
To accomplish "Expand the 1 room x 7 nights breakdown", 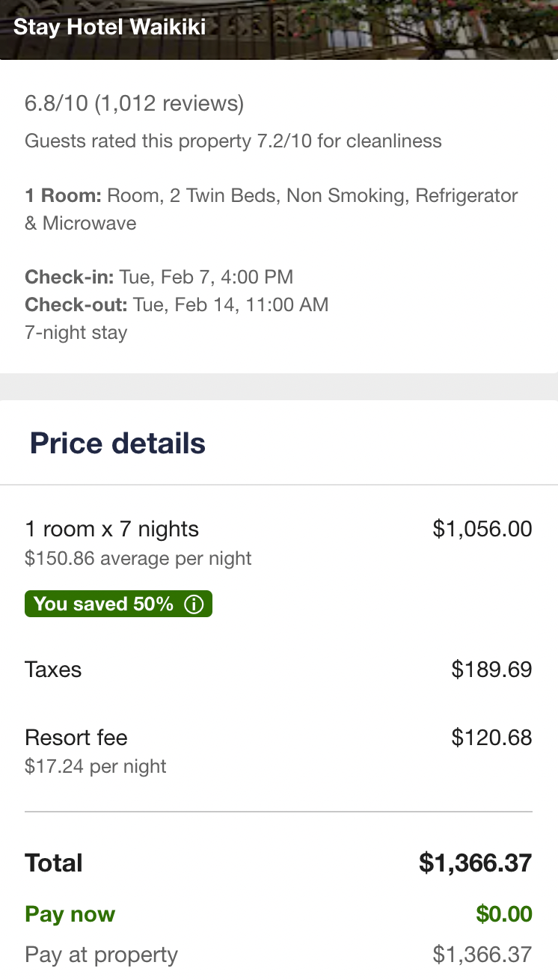I will tap(112, 529).
